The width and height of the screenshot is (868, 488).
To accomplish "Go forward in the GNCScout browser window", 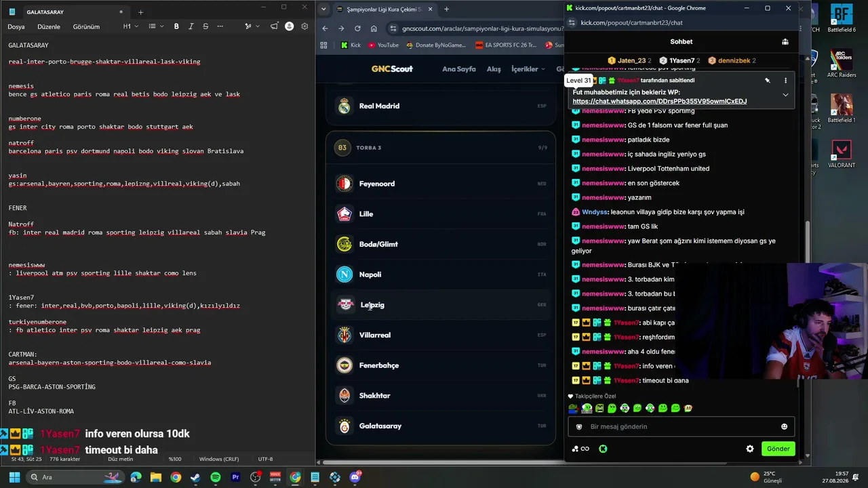I will click(341, 28).
